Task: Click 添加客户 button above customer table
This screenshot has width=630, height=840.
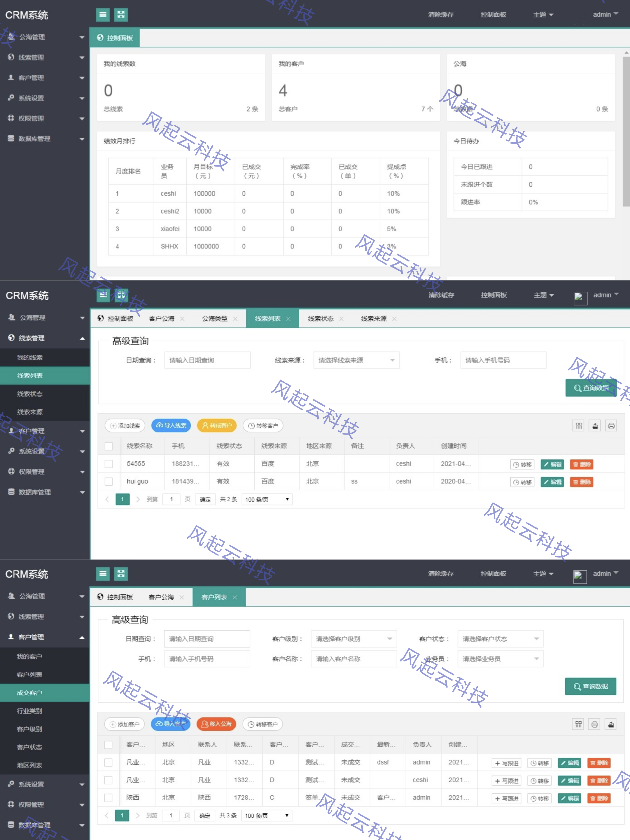Action: (125, 724)
